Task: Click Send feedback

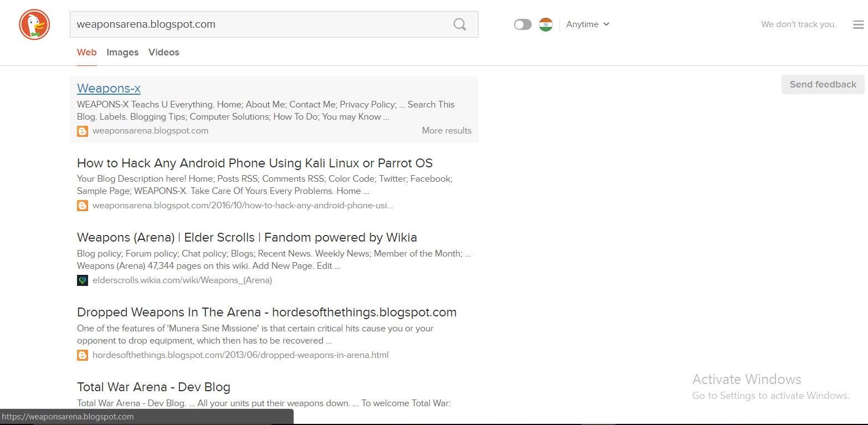Action: pyautogui.click(x=823, y=84)
